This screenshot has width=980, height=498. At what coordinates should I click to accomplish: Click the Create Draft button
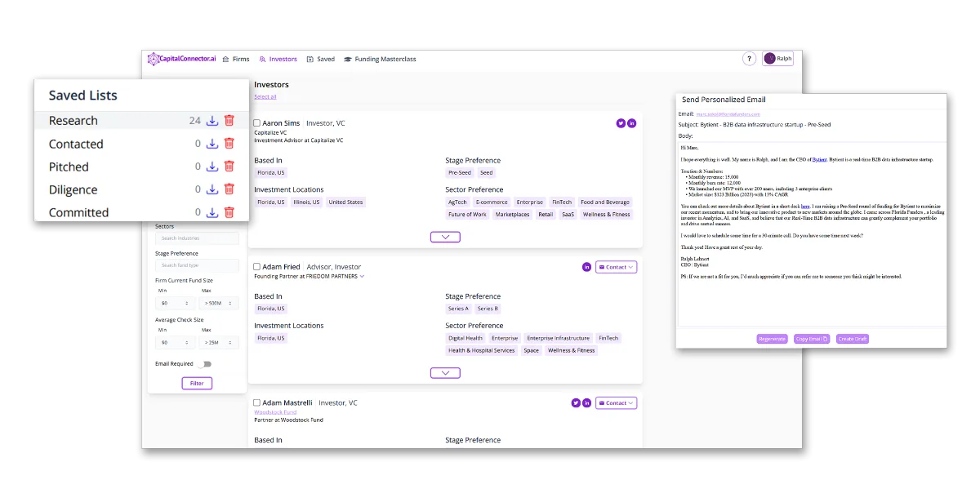point(853,339)
